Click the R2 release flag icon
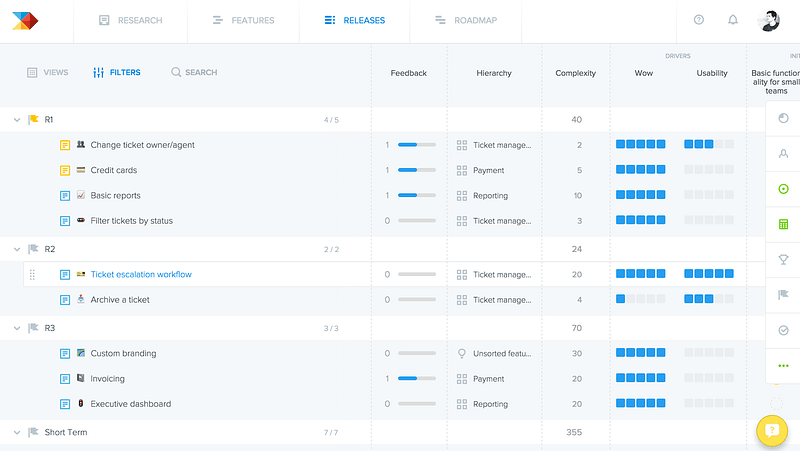Screen dimensions: 800x451 pos(34,249)
